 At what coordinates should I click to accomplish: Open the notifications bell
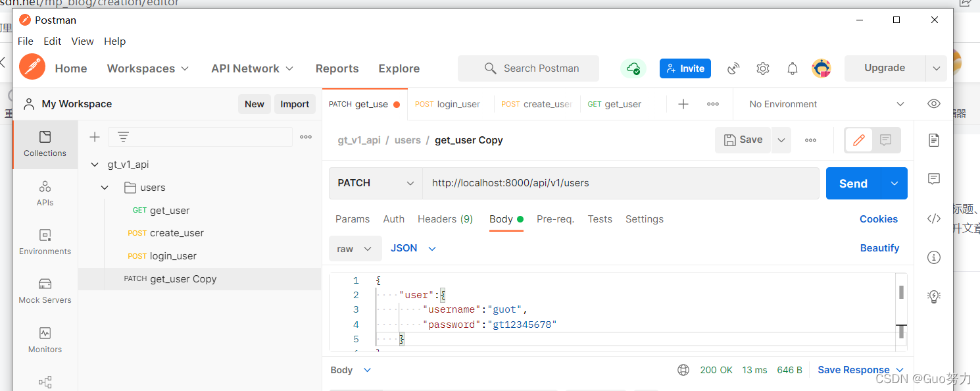click(x=793, y=68)
